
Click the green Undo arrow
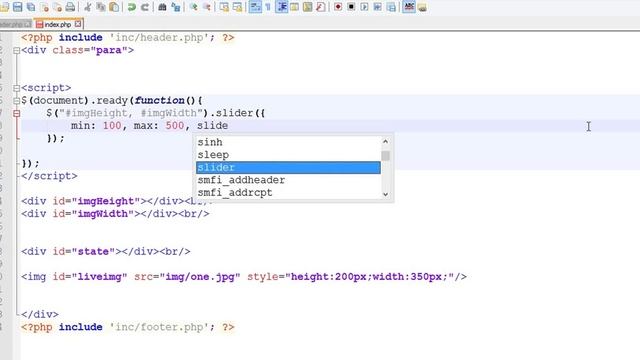coord(131,7)
